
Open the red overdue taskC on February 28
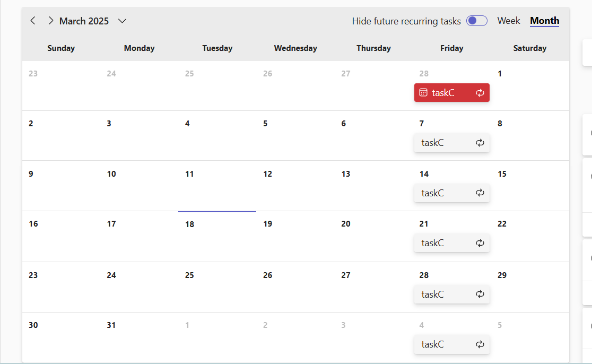click(452, 92)
